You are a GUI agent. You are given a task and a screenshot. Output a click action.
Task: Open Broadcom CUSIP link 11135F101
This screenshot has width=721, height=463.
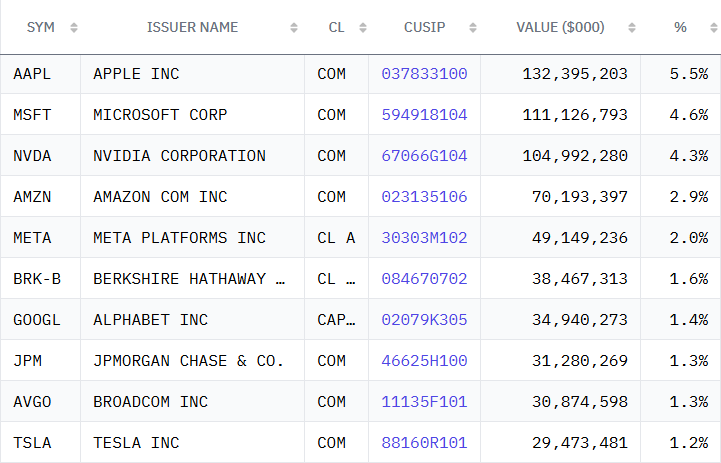(424, 402)
